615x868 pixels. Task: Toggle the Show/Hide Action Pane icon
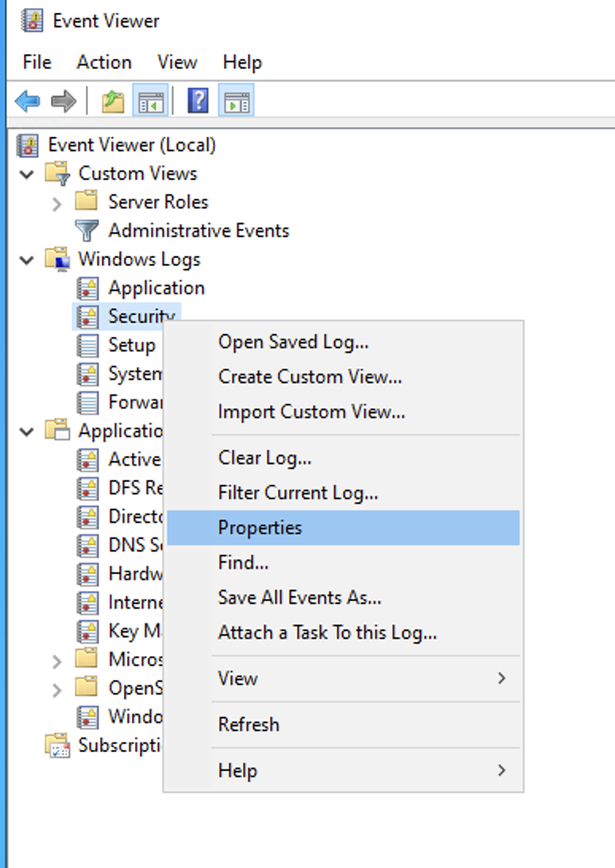click(236, 101)
